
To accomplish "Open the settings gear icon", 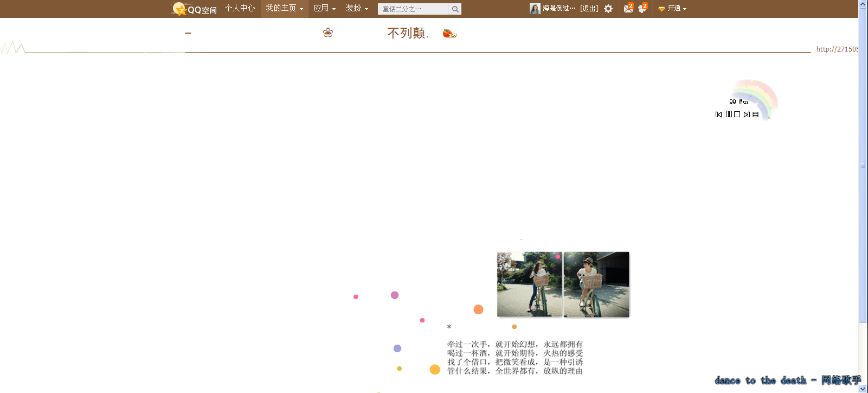I will 608,9.
